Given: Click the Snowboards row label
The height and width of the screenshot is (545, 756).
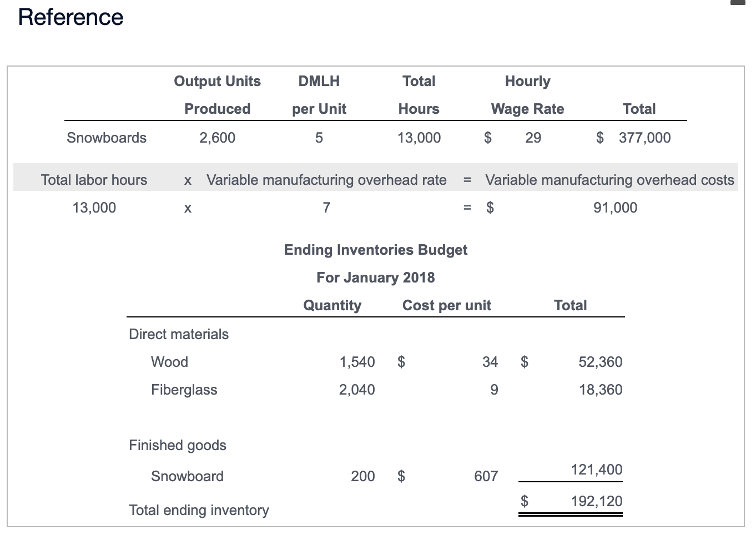Looking at the screenshot, I should 107,138.
